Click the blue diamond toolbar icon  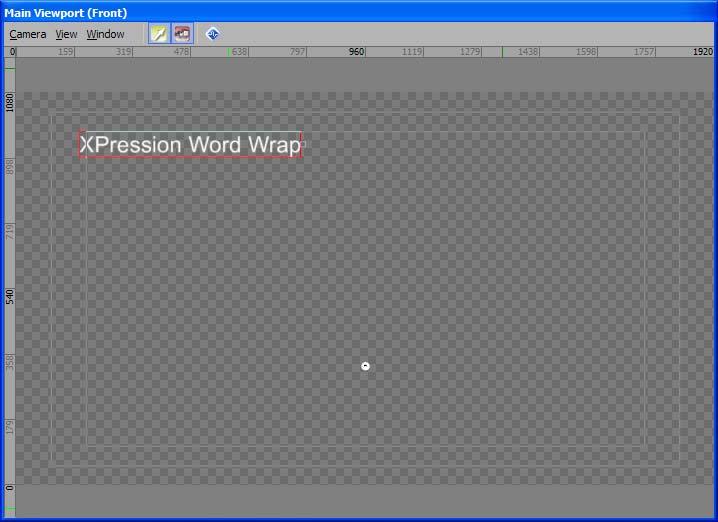point(212,34)
